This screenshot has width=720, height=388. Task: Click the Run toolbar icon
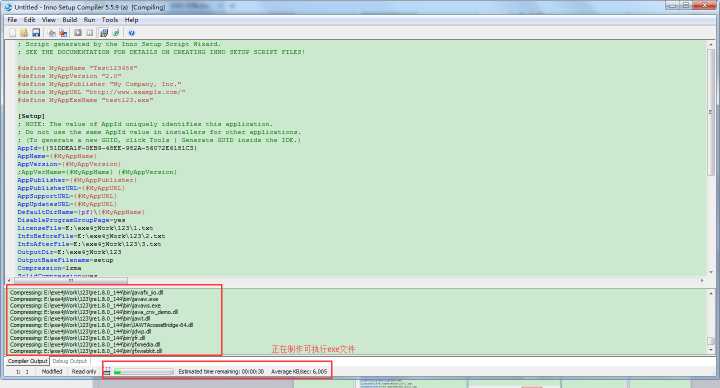tap(78, 33)
